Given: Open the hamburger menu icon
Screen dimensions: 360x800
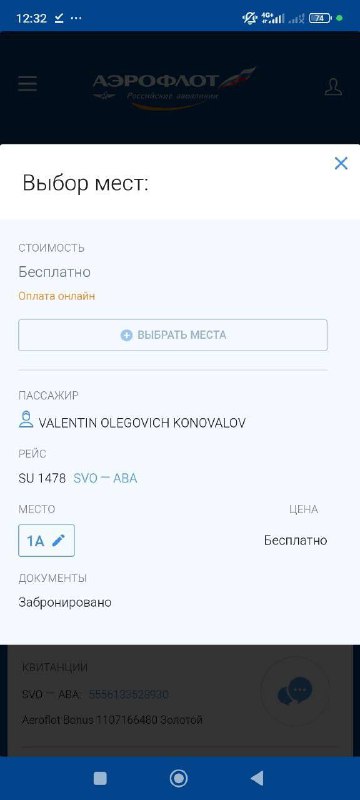Looking at the screenshot, I should (28, 84).
